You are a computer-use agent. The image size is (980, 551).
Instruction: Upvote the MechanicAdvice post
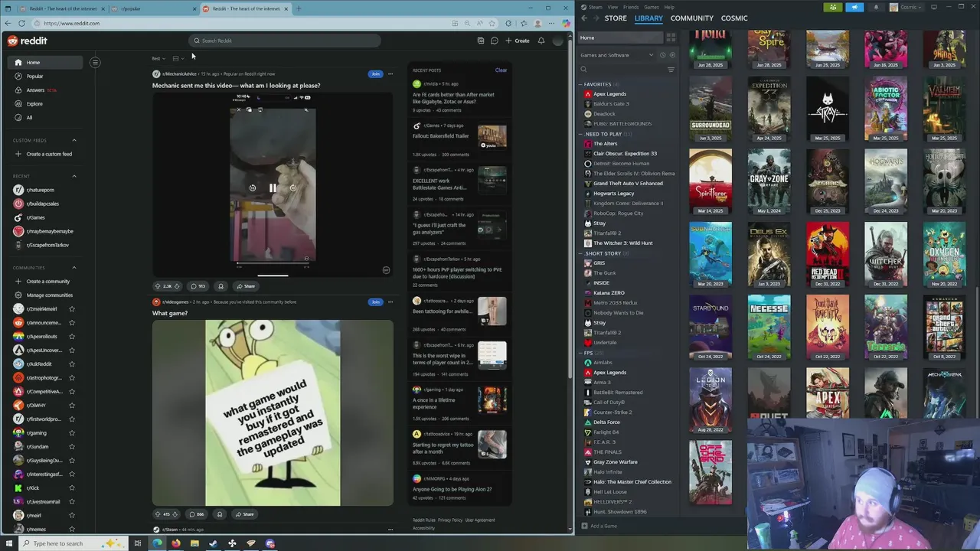(x=158, y=286)
